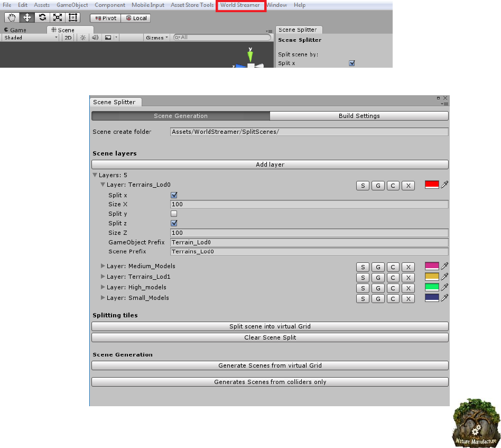
Task: Switch to Scene Generation tab
Action: [x=181, y=116]
